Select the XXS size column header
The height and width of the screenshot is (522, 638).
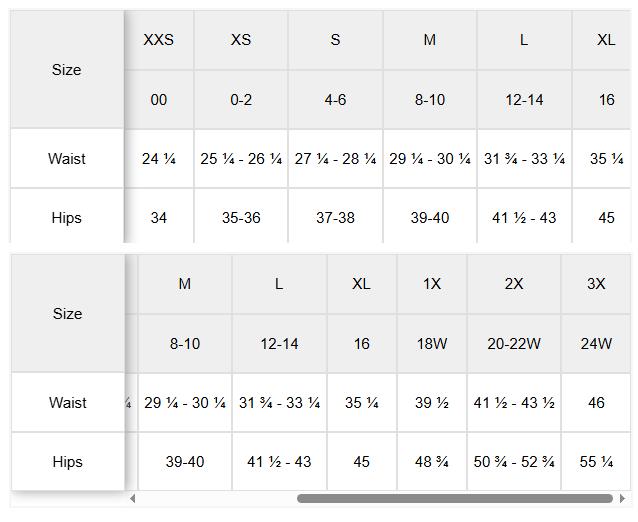pos(159,40)
